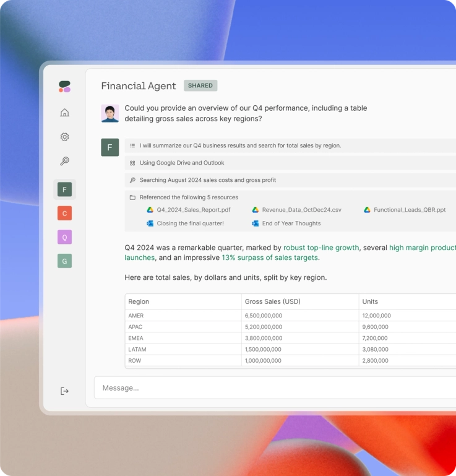
Task: Expand the 'Using Google Drive and Outlook' step
Action: coord(290,163)
